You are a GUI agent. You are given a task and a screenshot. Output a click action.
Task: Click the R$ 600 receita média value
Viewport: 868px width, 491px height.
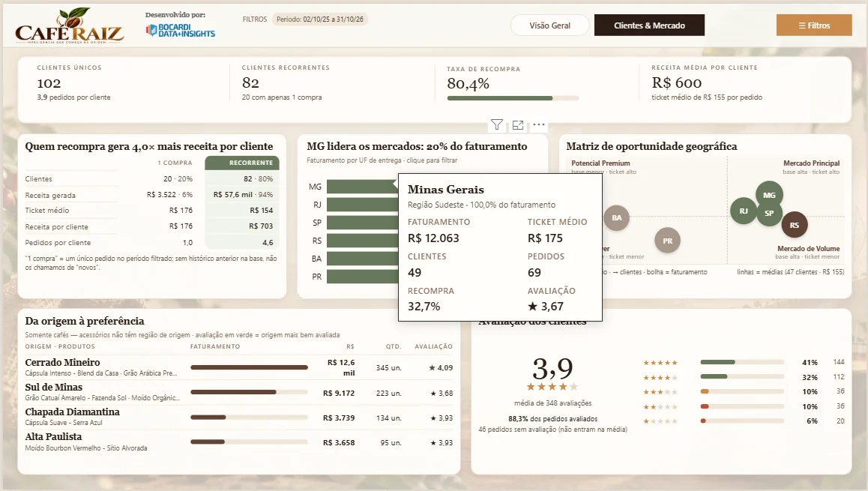676,83
